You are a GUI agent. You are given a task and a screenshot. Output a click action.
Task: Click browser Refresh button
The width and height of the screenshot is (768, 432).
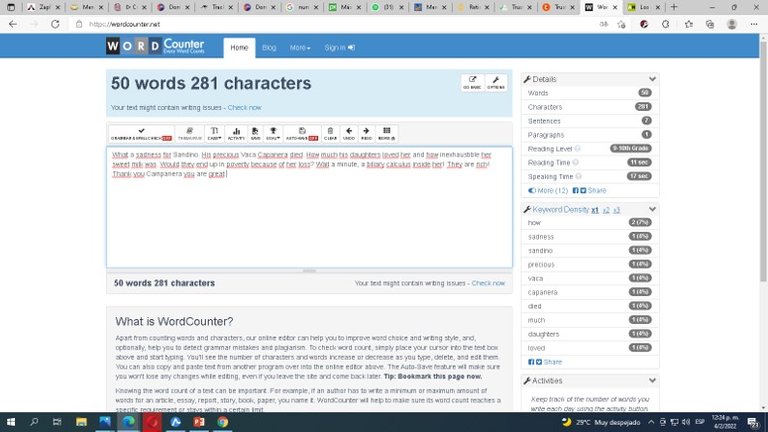[x=55, y=24]
